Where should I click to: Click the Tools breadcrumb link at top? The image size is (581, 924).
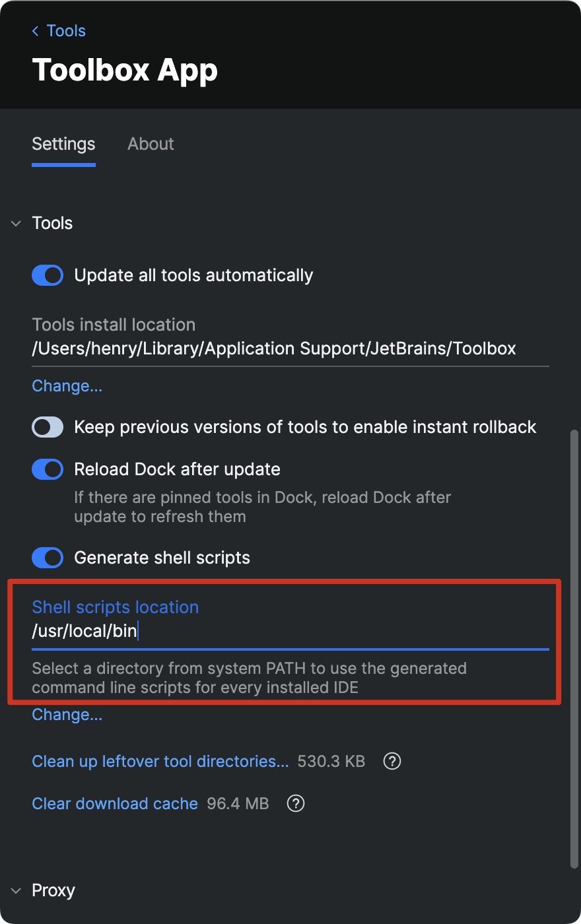tap(66, 31)
